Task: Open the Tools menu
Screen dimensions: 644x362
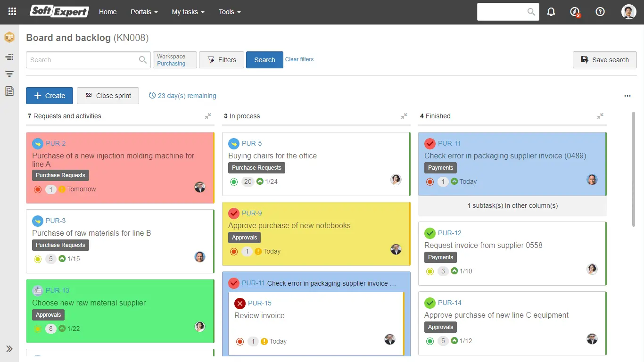Action: [229, 12]
